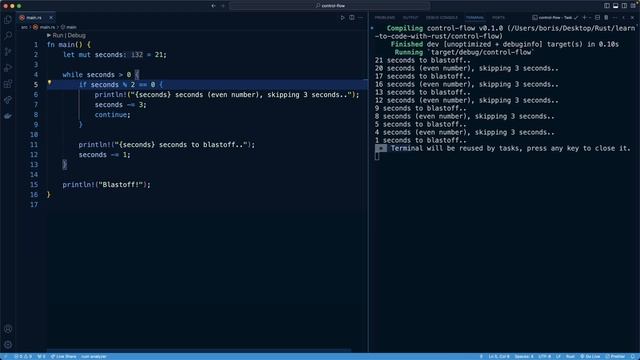Open the Accounts icon in activity bar
640x360 pixels.
(8, 329)
